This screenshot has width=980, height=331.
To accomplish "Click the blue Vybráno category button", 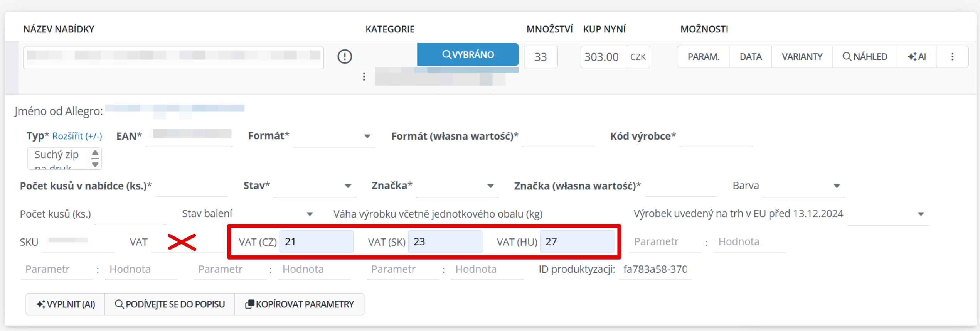I will click(467, 54).
